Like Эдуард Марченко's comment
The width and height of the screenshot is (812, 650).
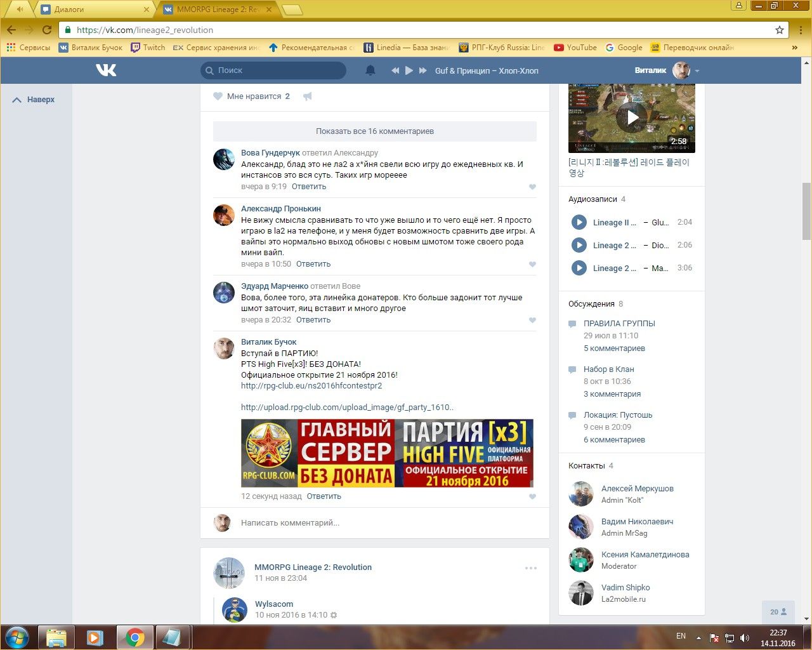pyautogui.click(x=532, y=320)
